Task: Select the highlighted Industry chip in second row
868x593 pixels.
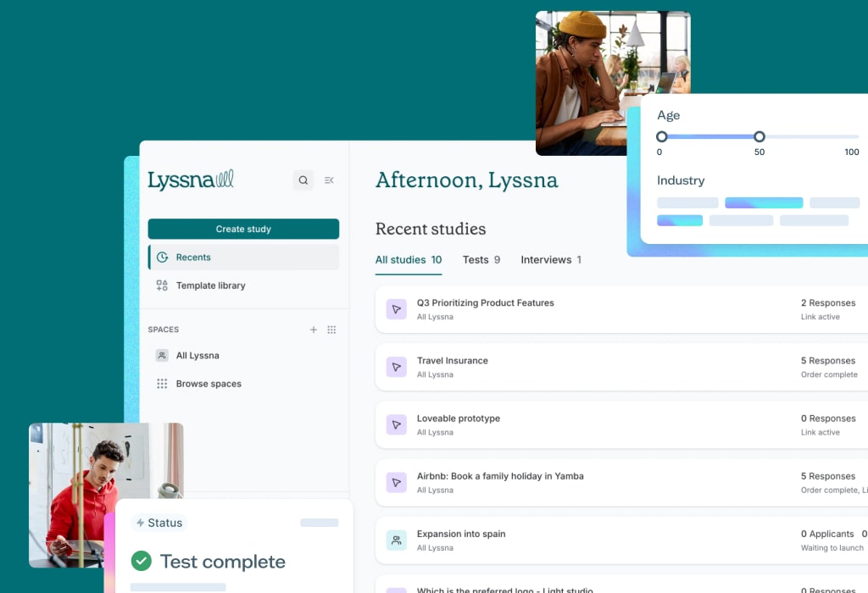Action: coord(680,221)
